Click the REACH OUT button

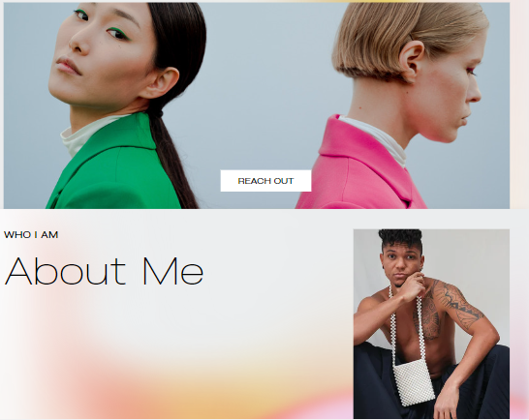pyautogui.click(x=265, y=181)
